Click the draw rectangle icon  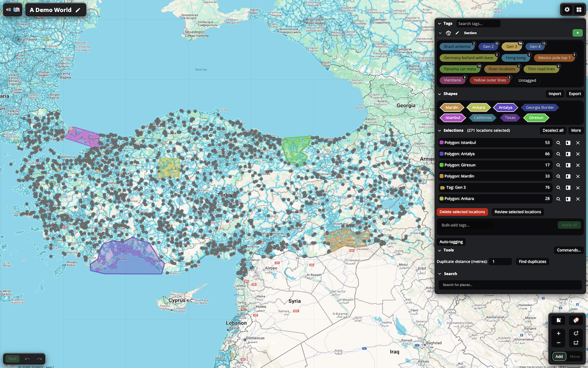[x=576, y=343]
